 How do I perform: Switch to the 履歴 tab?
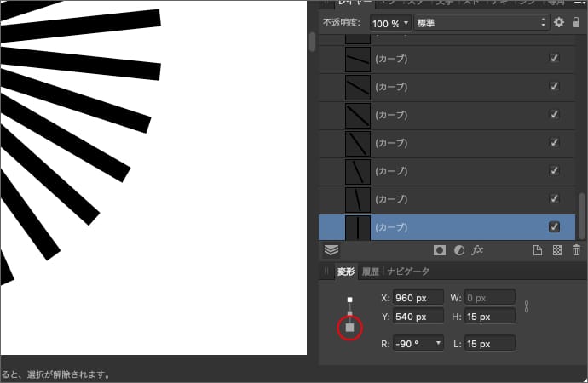[371, 272]
